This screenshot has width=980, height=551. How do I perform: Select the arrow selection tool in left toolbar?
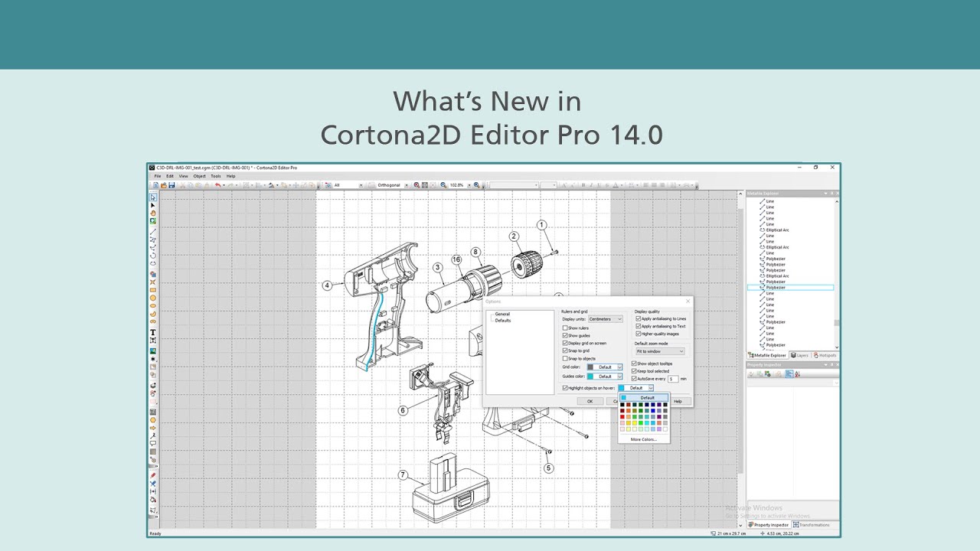pos(153,197)
